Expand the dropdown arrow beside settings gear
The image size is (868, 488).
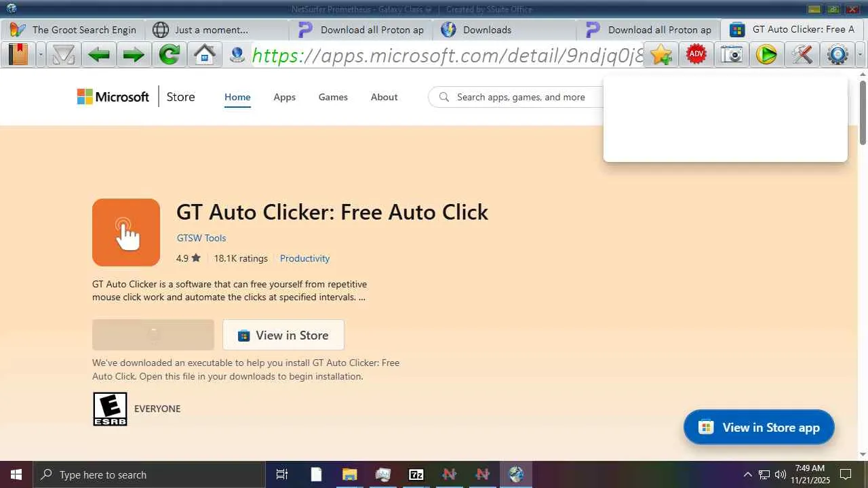(860, 54)
